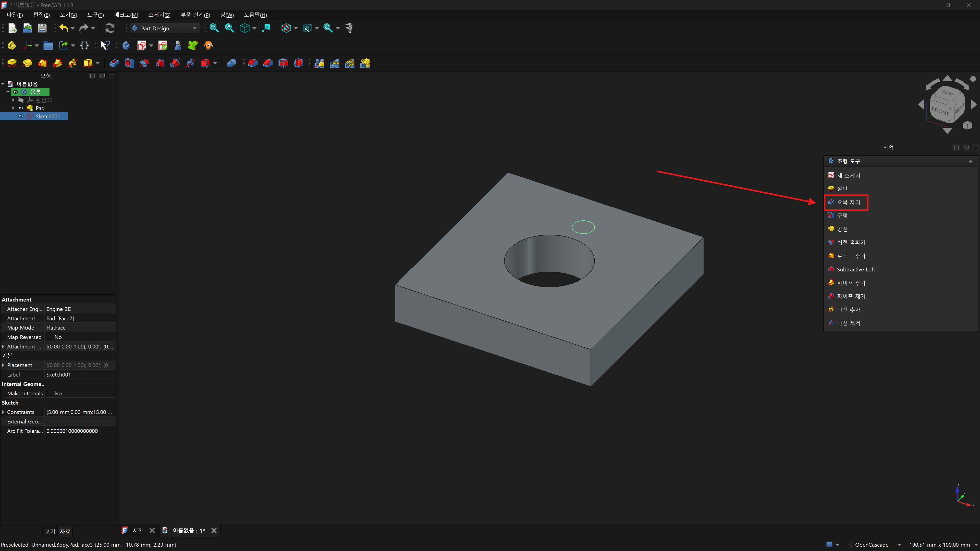The width and height of the screenshot is (980, 551).
Task: Click the Boolean operation icon
Action: pos(231,63)
